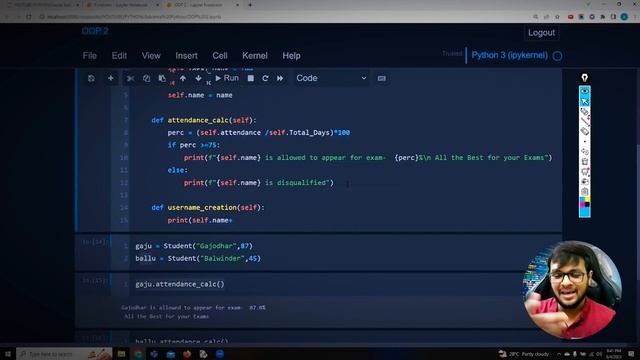Run the current cell
Screen dimensions: 640x360
[x=227, y=78]
